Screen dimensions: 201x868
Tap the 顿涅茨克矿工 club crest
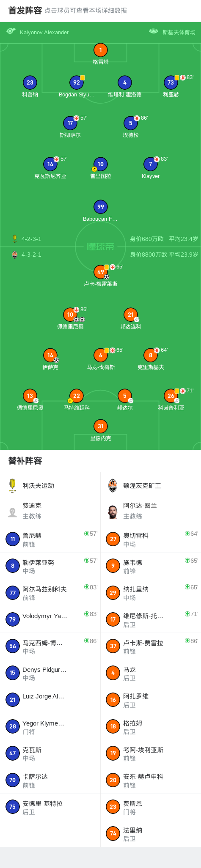(113, 485)
